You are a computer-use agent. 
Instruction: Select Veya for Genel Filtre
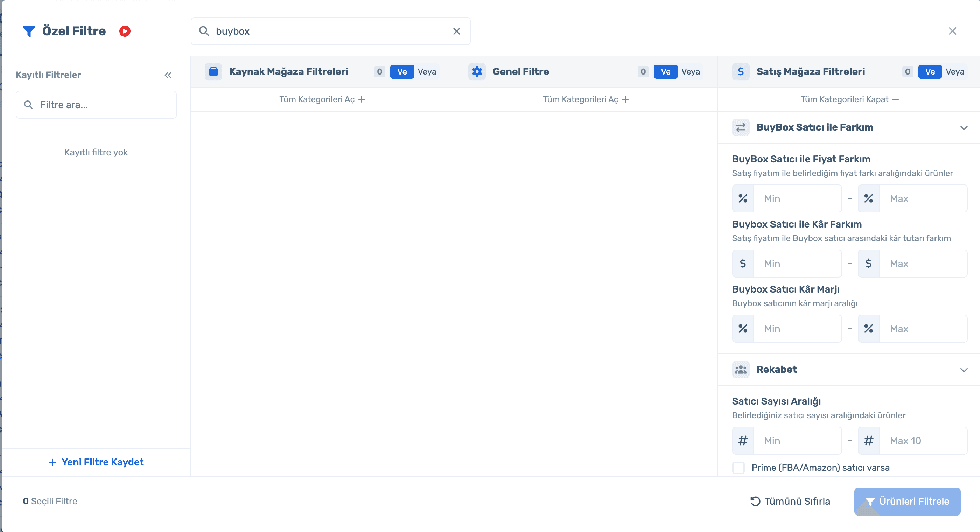click(691, 71)
